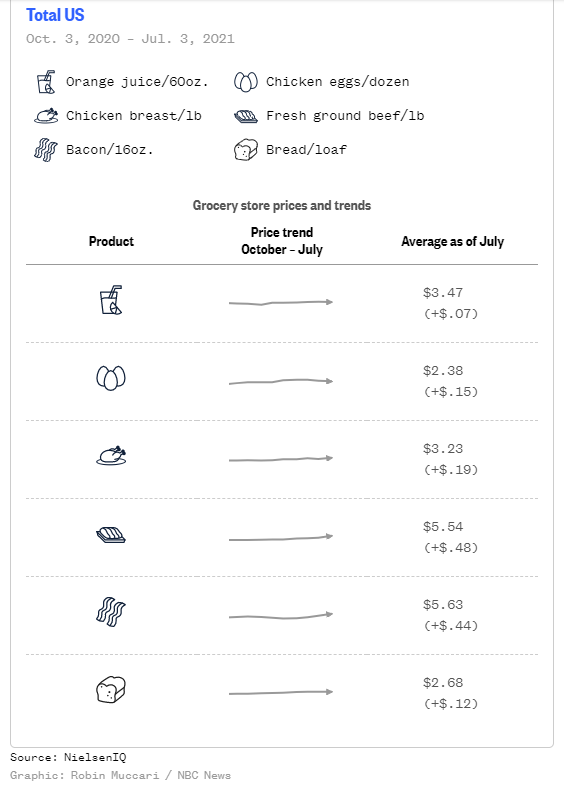Click the Product column header
Image resolution: width=564 pixels, height=792 pixels.
point(112,241)
